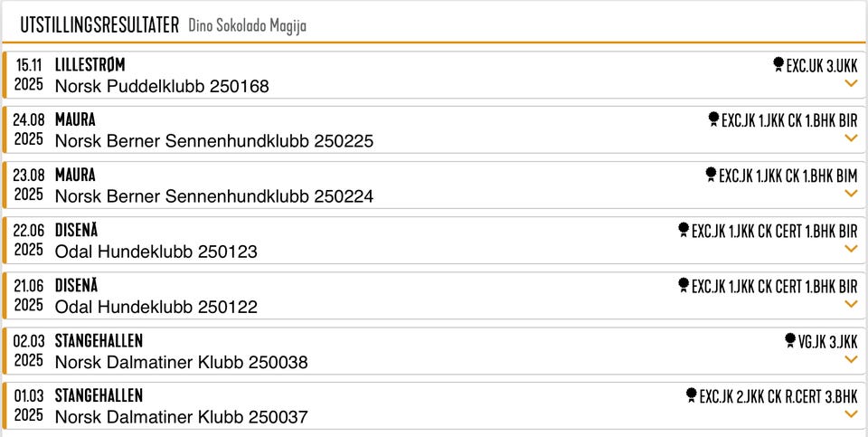The width and height of the screenshot is (868, 437).
Task: Expand Norsk Berner Sennenhundklubb 250224 details chevron
Action: click(851, 194)
